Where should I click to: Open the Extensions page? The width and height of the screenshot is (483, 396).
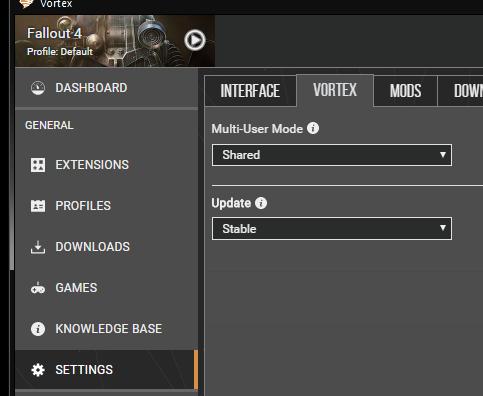(x=107, y=165)
